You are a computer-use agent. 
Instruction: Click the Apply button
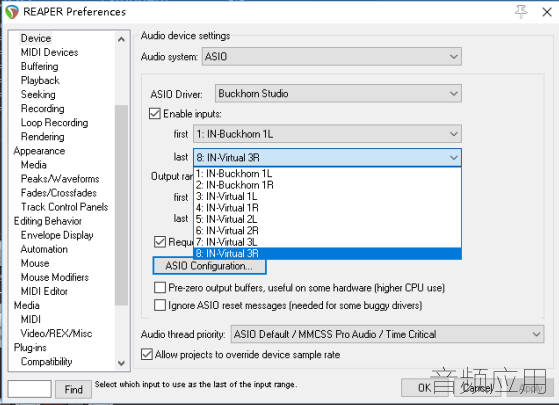point(531,388)
